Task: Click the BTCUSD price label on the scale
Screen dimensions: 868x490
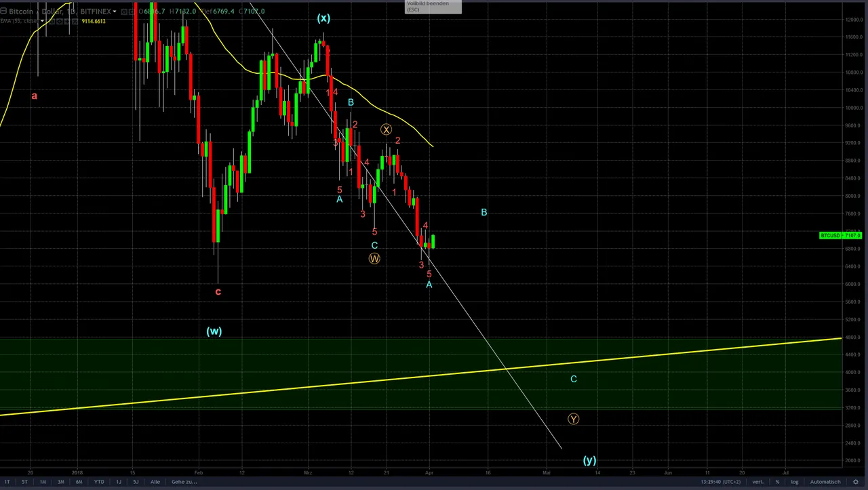Action: pos(841,235)
